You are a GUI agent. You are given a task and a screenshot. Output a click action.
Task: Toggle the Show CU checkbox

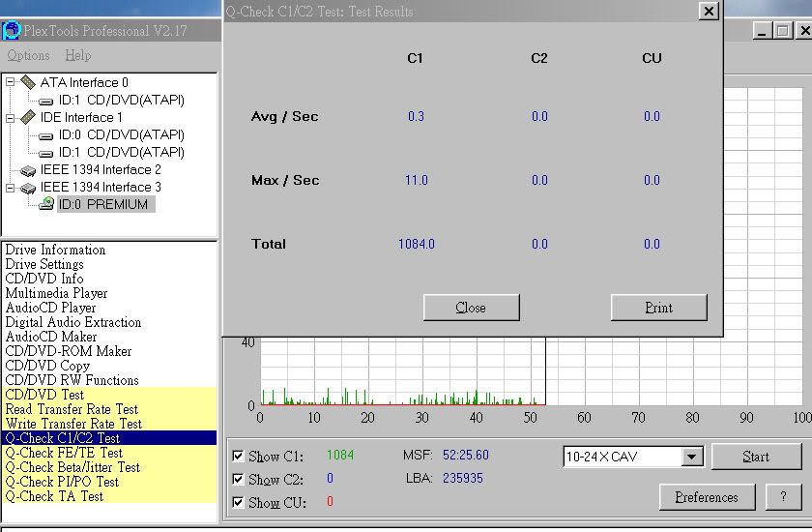[x=238, y=502]
